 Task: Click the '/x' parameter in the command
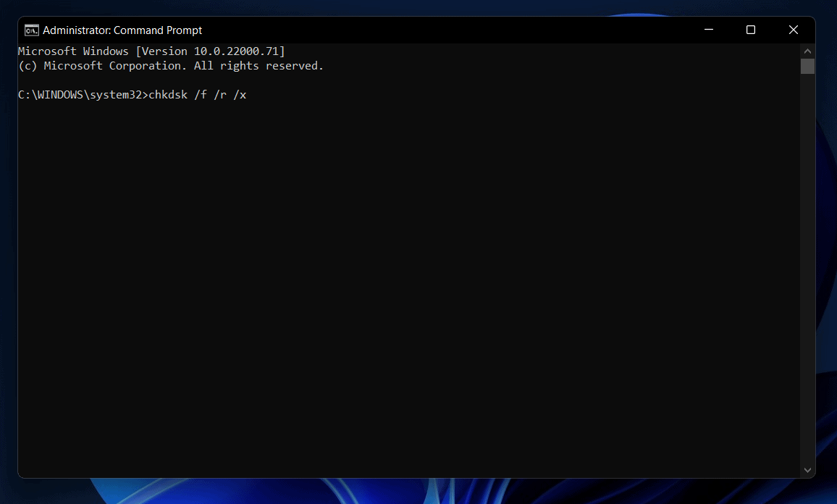tap(240, 95)
